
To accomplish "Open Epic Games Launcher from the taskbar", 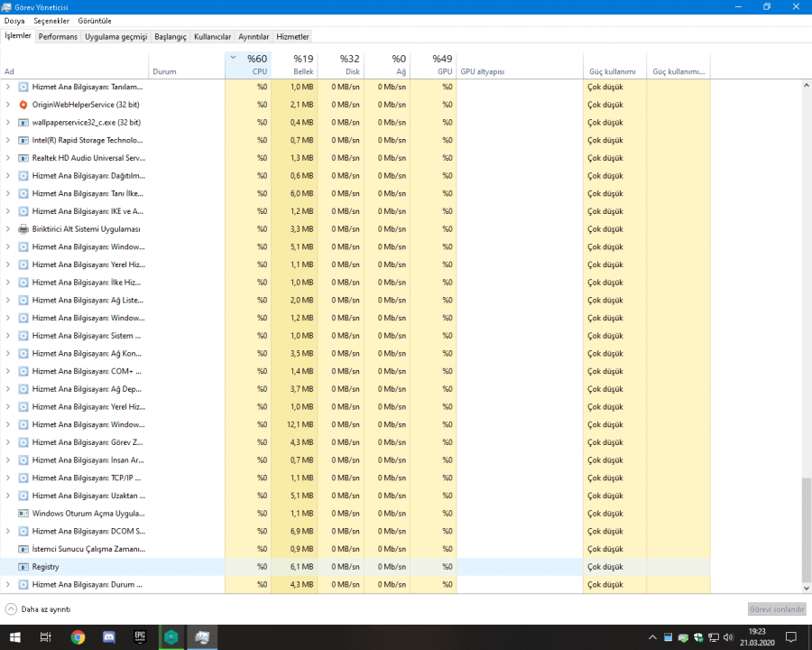I will pos(140,637).
